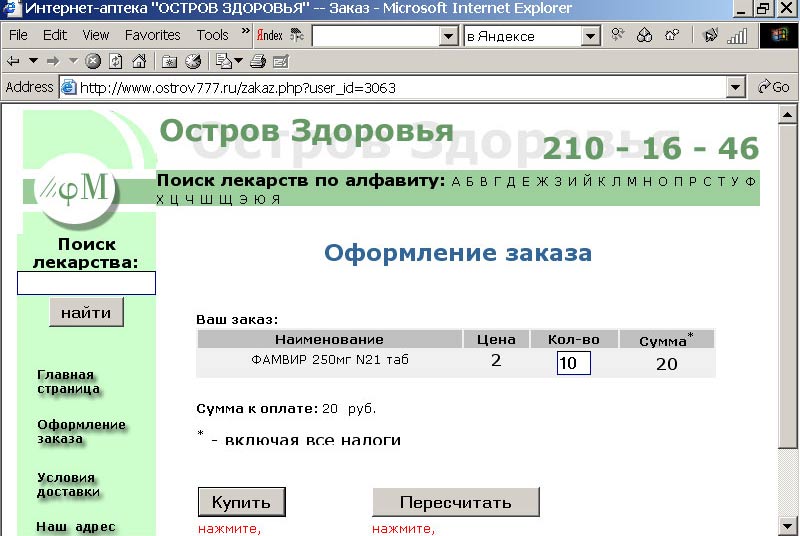Click the Back arrow button
Screen dimensions: 800x536
pyautogui.click(x=13, y=62)
